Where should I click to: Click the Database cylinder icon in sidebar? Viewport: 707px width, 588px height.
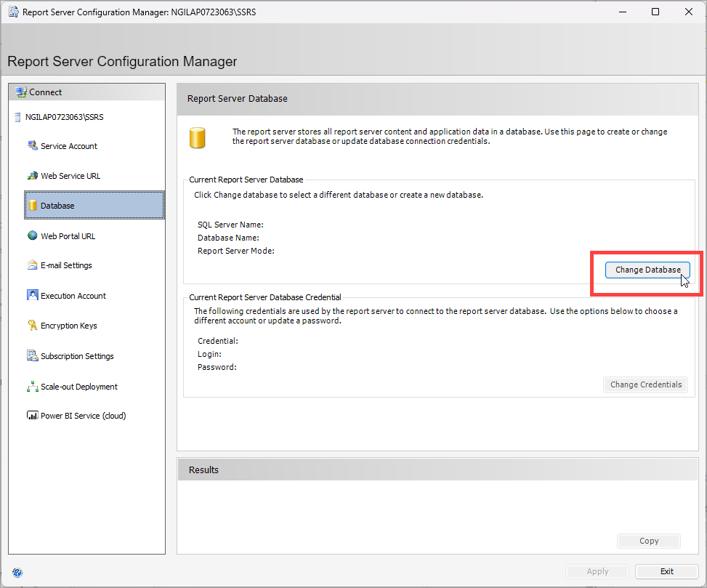point(33,205)
